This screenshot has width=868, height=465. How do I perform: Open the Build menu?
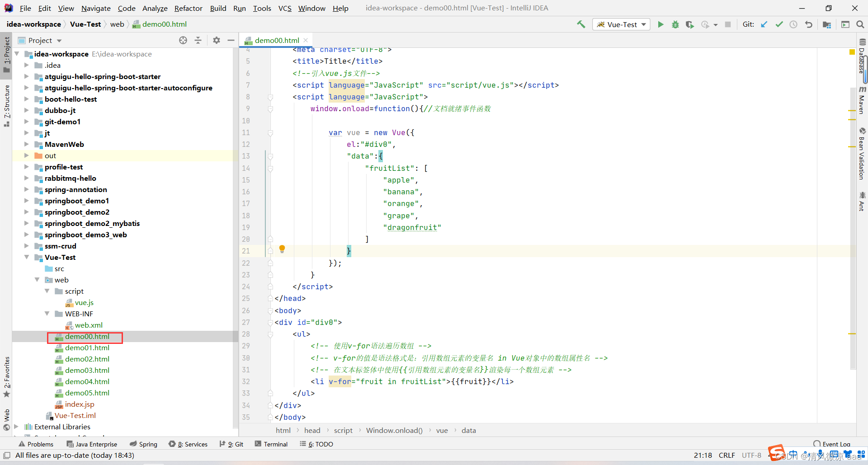[218, 8]
